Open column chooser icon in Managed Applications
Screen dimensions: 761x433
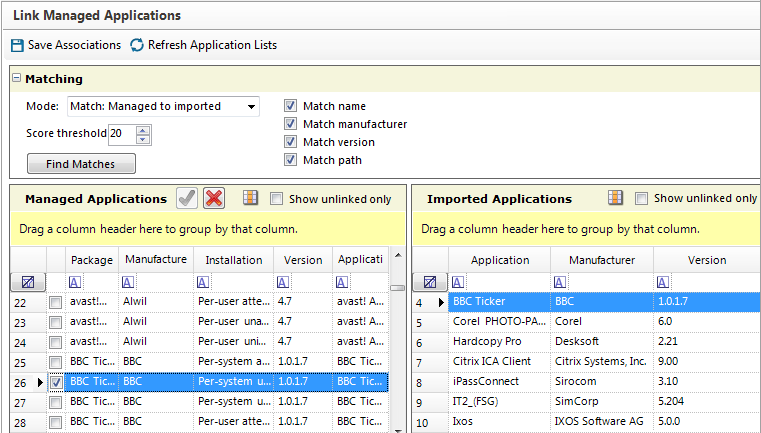click(x=251, y=198)
